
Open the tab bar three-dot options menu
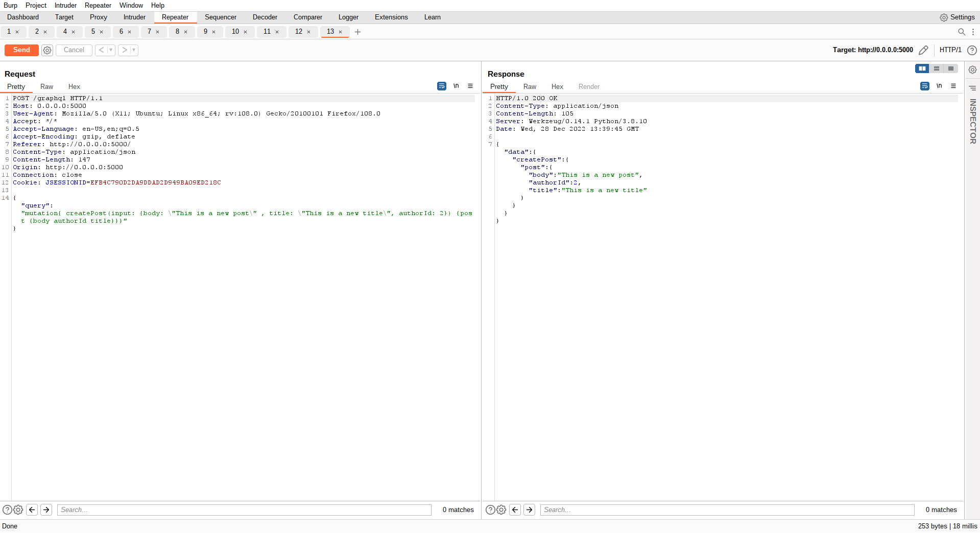[973, 32]
